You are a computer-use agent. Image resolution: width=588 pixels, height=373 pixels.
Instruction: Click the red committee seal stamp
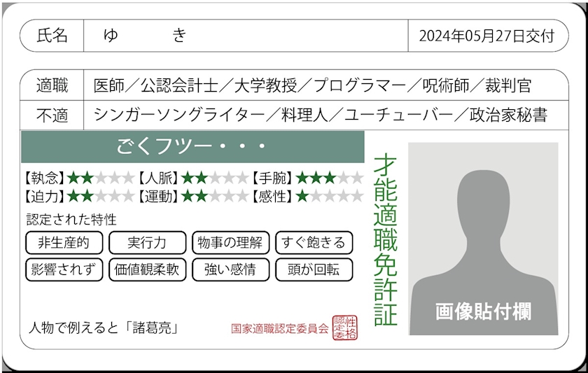tap(344, 328)
